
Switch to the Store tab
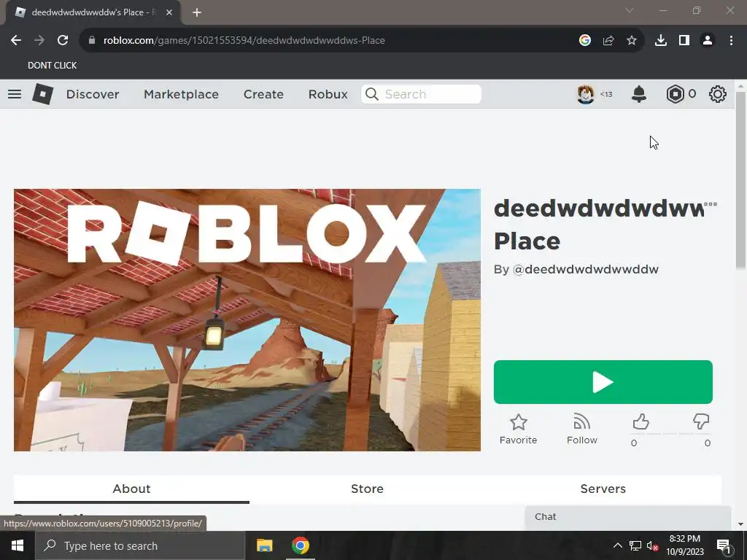click(x=367, y=489)
